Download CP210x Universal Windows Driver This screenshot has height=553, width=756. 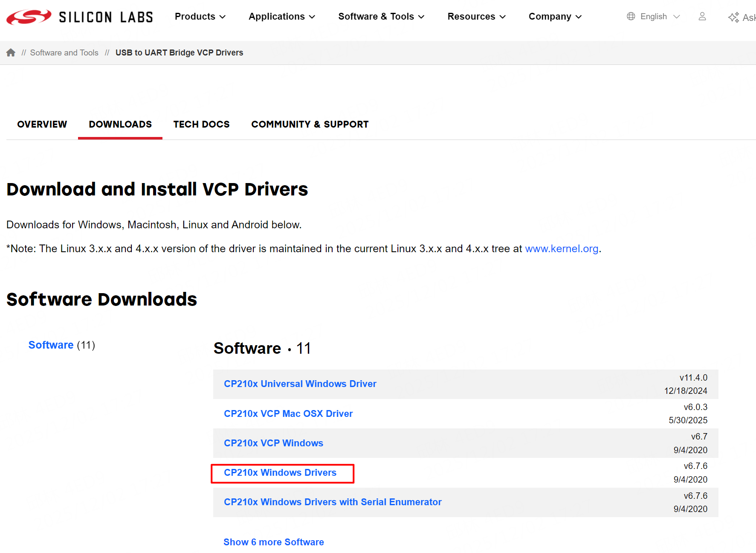[x=300, y=384]
